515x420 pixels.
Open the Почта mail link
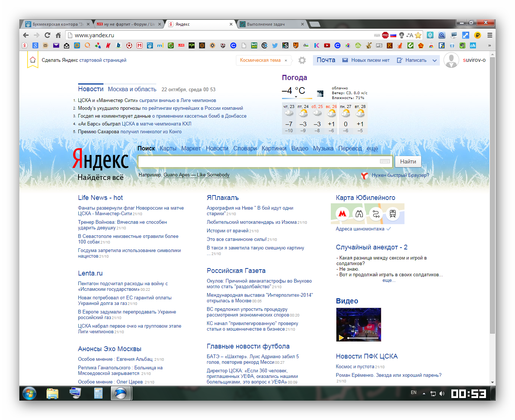click(326, 60)
